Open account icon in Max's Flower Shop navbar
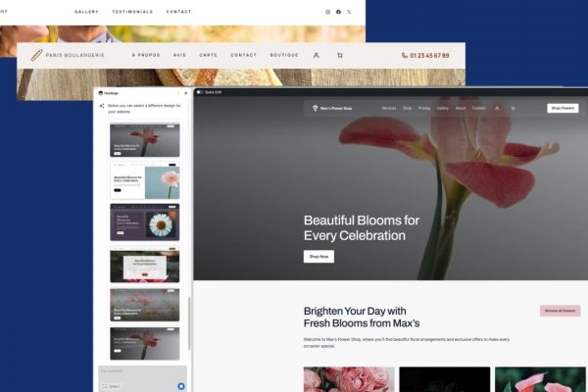The width and height of the screenshot is (588, 392). point(497,108)
